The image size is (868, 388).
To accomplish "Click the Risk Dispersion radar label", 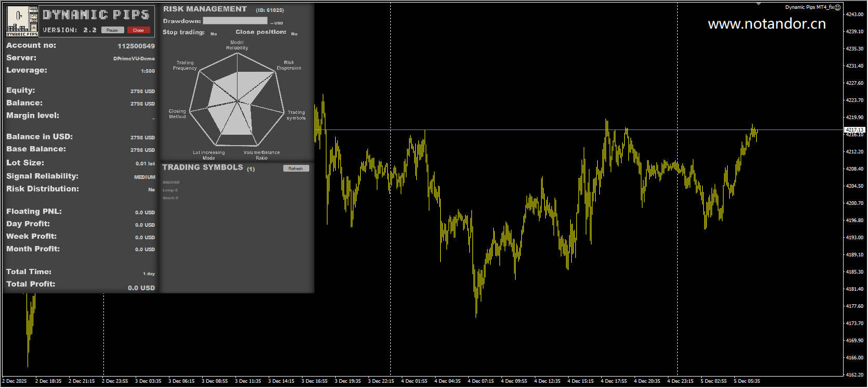I will coord(289,65).
